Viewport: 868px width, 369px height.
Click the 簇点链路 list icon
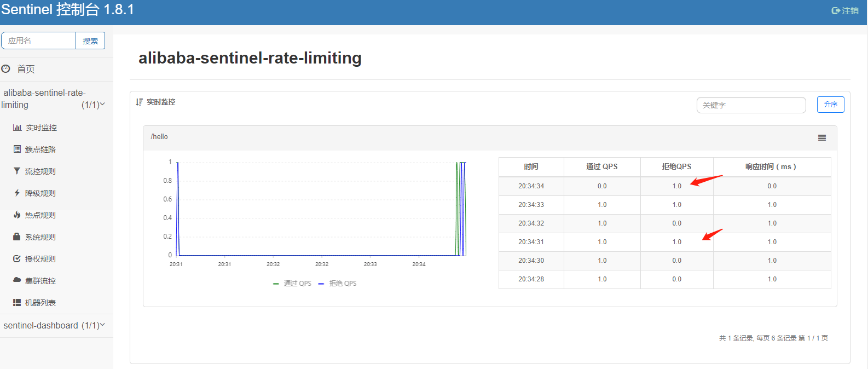[x=17, y=149]
